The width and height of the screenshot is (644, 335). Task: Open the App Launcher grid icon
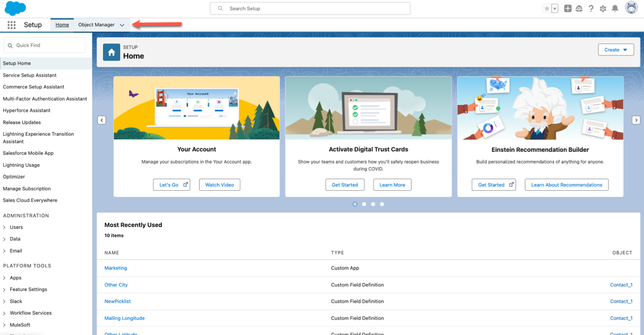coord(12,25)
